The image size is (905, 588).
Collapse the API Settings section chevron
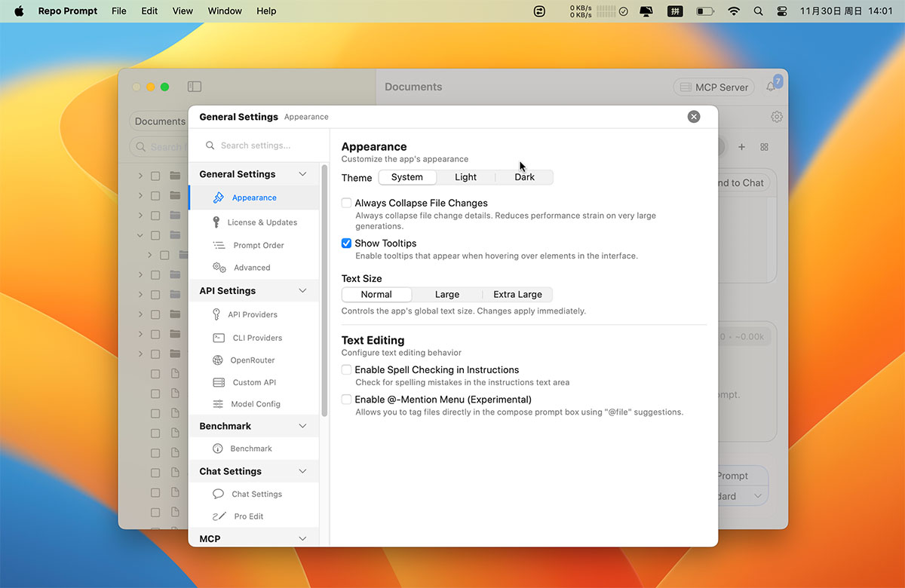point(302,291)
